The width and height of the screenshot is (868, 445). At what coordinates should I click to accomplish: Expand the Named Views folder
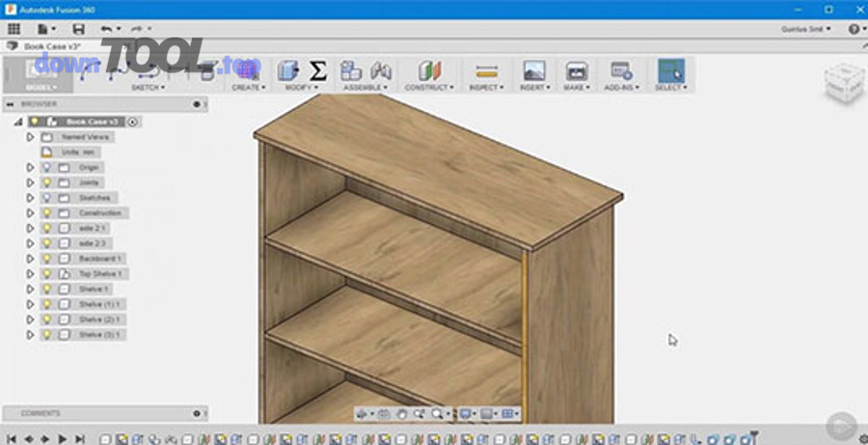click(31, 137)
